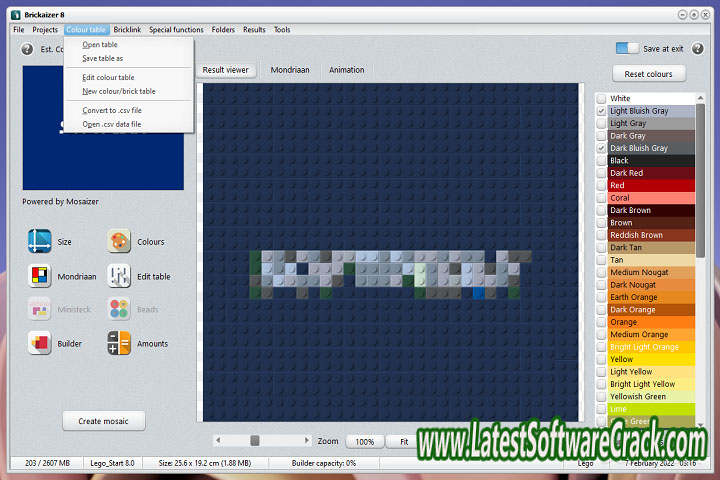Image resolution: width=720 pixels, height=480 pixels.
Task: Open the Amounts calculator icon
Action: click(119, 343)
